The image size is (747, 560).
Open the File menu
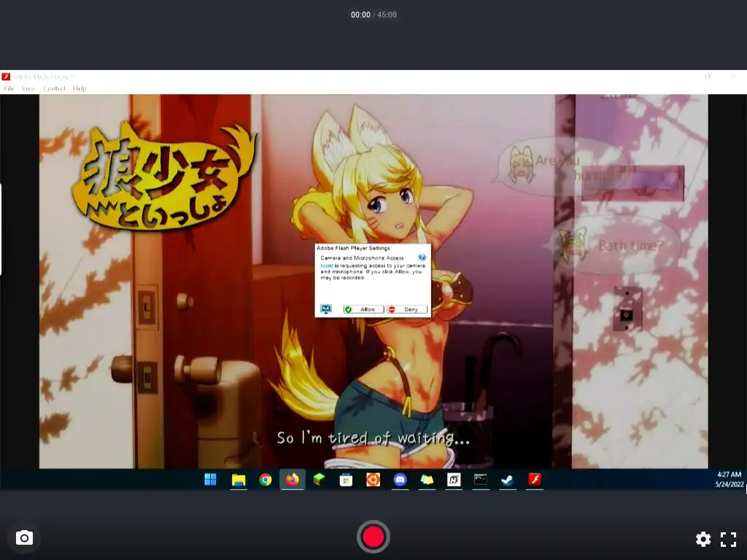[9, 88]
